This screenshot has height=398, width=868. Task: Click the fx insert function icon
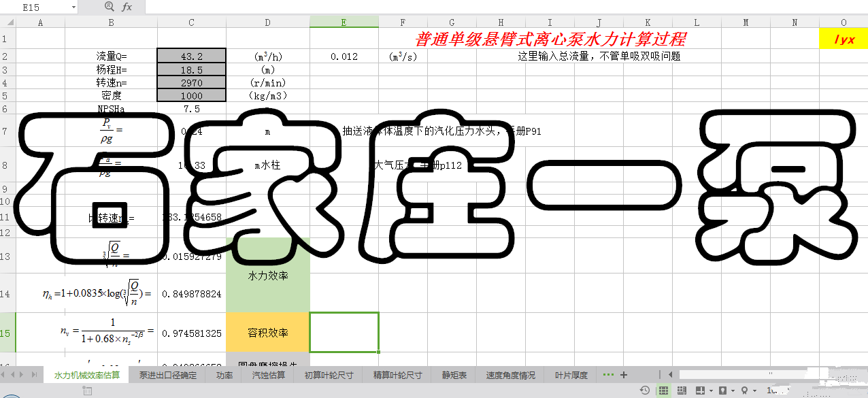(127, 7)
